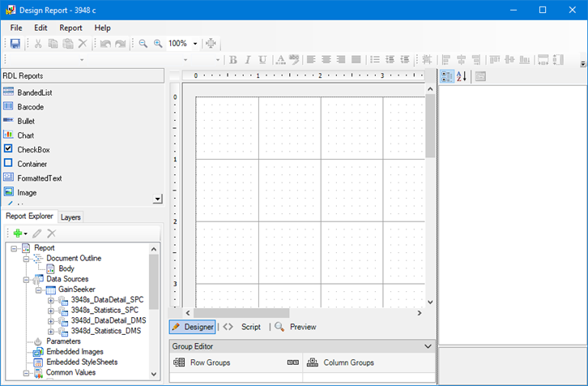Open the Preview view
Screen dimensions: 588x386
(296, 327)
